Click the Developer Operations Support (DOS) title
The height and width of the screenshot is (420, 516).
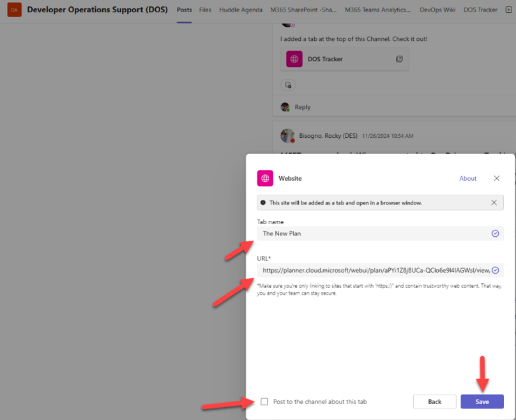point(98,10)
